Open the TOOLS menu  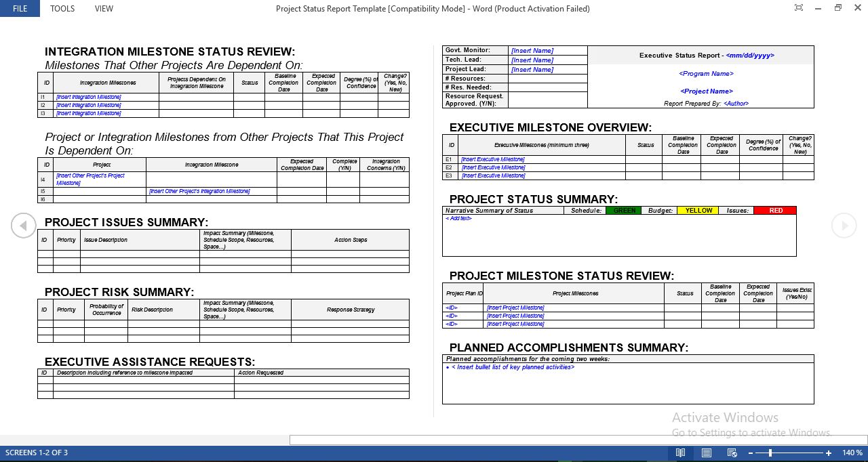tap(62, 8)
